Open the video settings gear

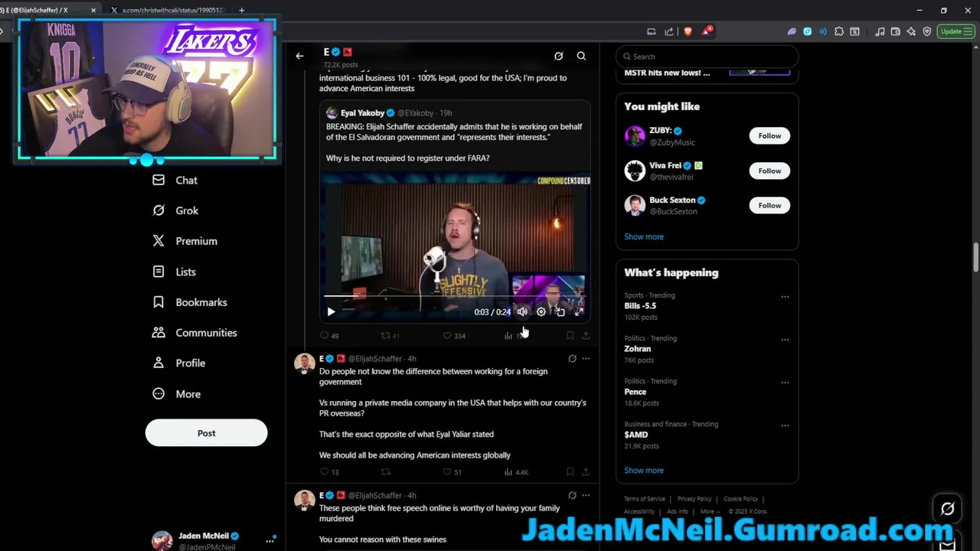pyautogui.click(x=541, y=311)
